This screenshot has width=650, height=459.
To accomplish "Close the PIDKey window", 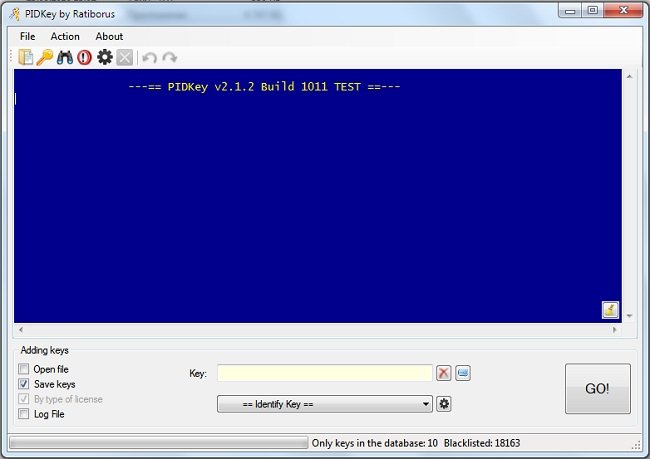I will [623, 10].
